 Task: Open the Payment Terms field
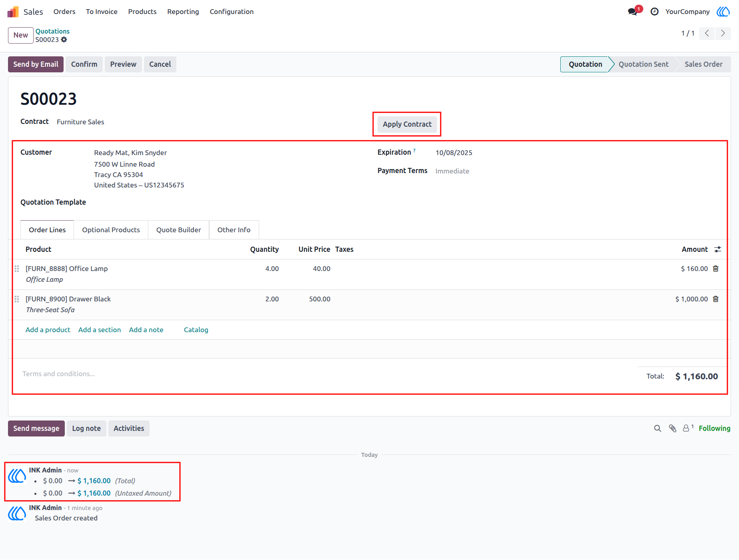point(452,171)
